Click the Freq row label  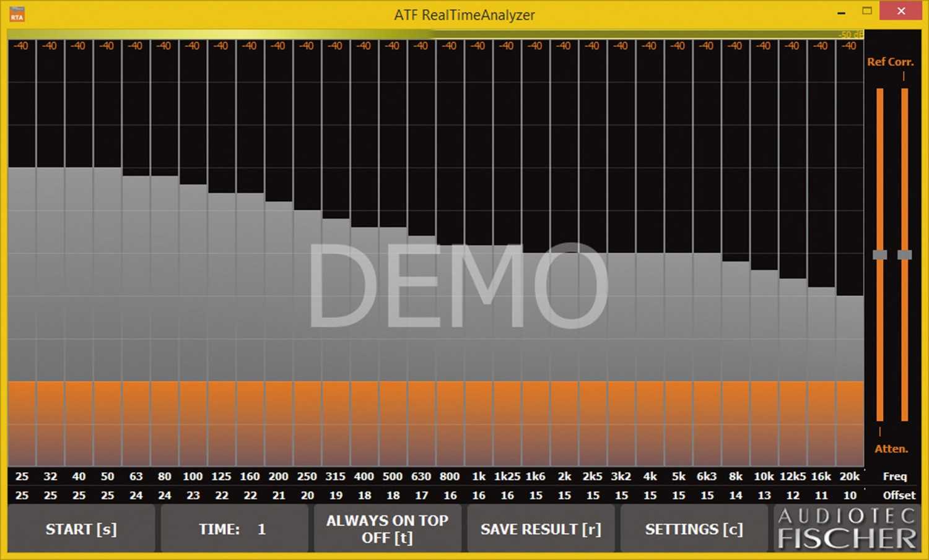[895, 476]
